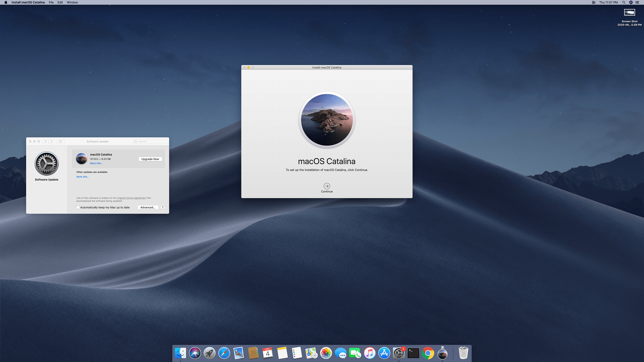Viewport: 644px width, 362px height.
Task: Click the Catalina thumbnail in Software Update
Action: point(82,159)
